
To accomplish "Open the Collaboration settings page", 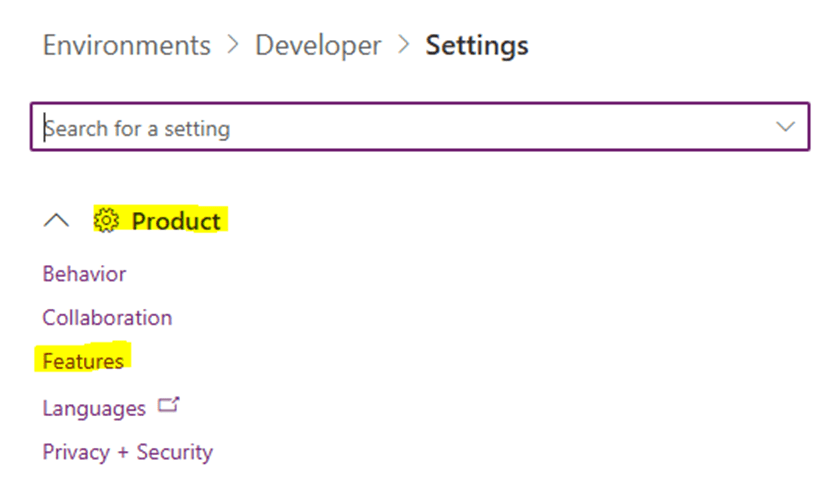I will (x=107, y=318).
